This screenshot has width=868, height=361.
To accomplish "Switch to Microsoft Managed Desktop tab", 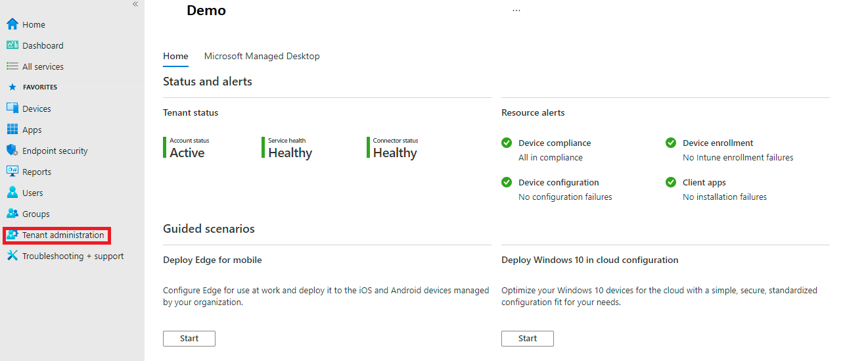I will pos(262,56).
